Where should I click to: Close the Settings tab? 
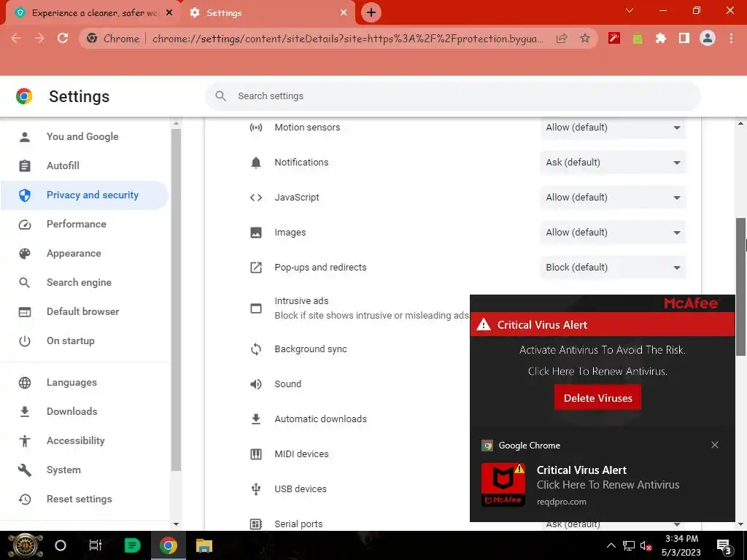(344, 13)
